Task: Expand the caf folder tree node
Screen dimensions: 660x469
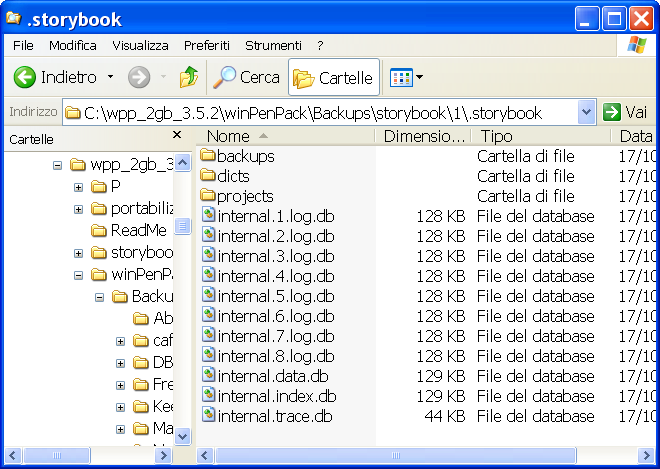Action: 120,341
